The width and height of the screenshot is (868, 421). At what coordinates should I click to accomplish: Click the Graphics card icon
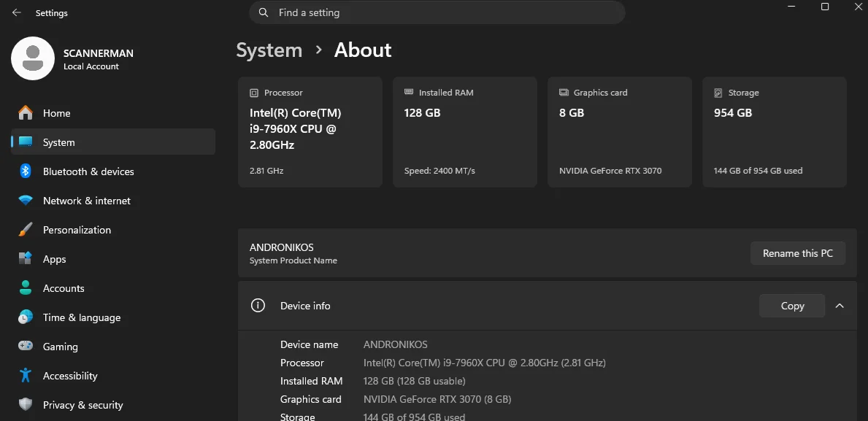[564, 93]
